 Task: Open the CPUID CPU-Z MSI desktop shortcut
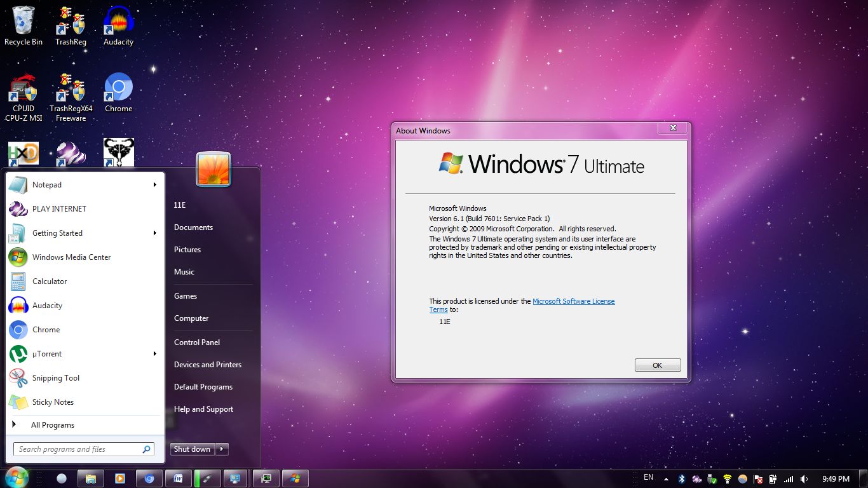24,97
